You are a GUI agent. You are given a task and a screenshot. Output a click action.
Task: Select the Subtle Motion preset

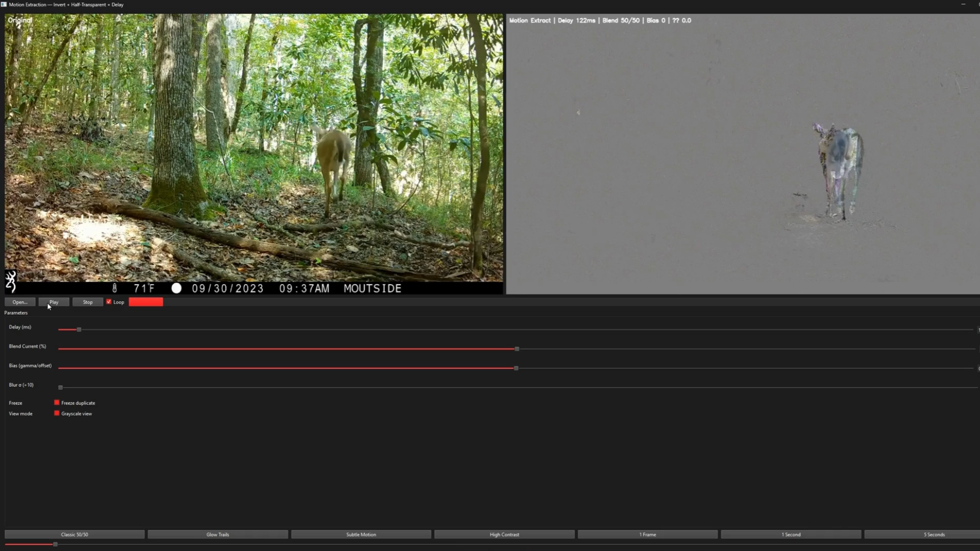coord(361,535)
